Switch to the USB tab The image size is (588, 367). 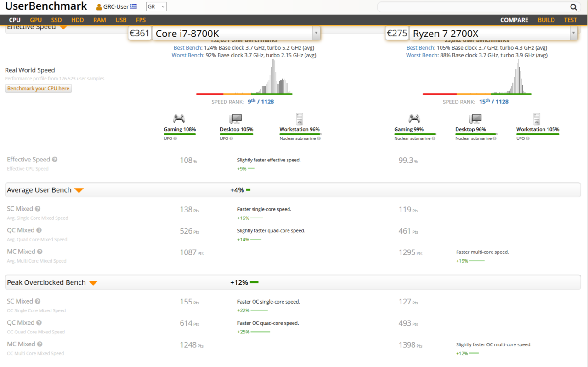[121, 20]
